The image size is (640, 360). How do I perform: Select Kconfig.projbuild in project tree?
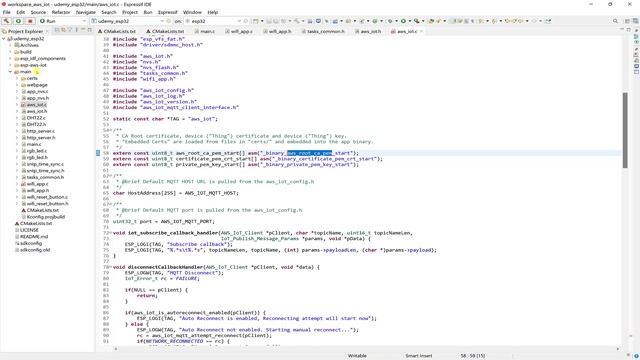click(x=45, y=217)
